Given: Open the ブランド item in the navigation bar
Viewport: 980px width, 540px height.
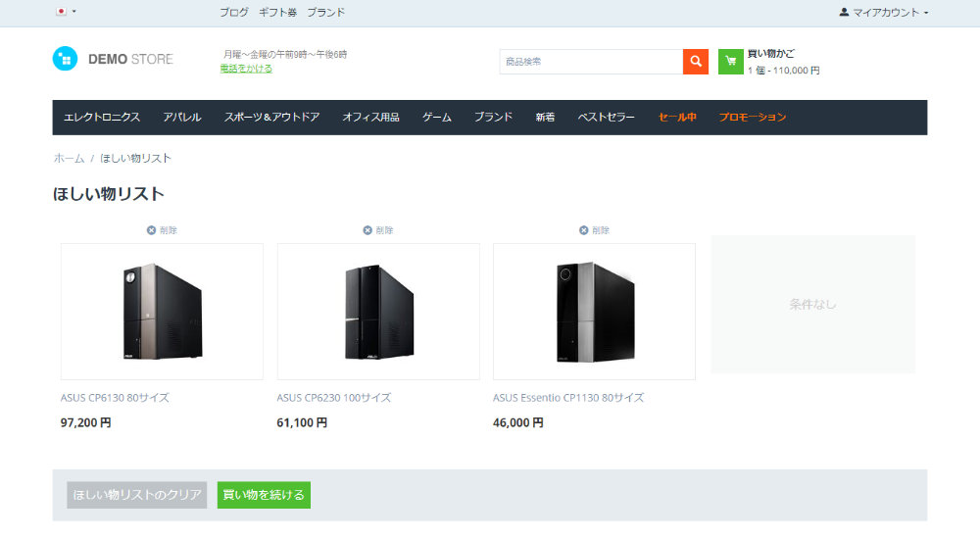Looking at the screenshot, I should coord(493,117).
